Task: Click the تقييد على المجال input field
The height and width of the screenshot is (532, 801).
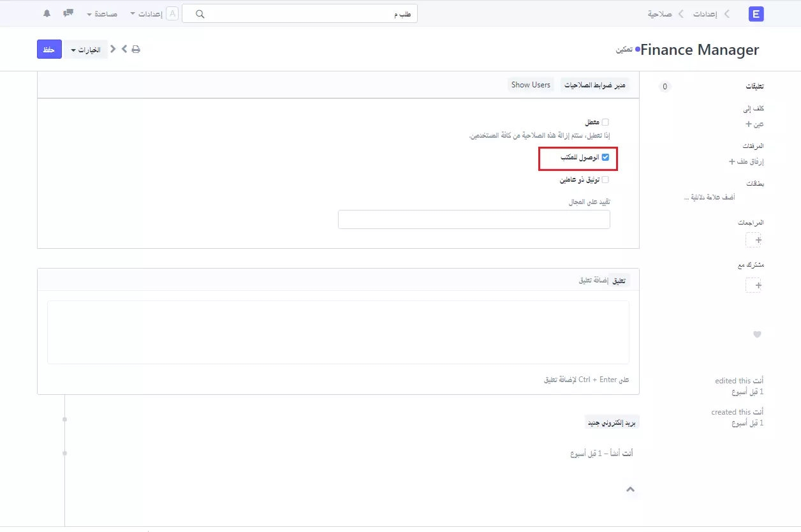Action: point(474,219)
